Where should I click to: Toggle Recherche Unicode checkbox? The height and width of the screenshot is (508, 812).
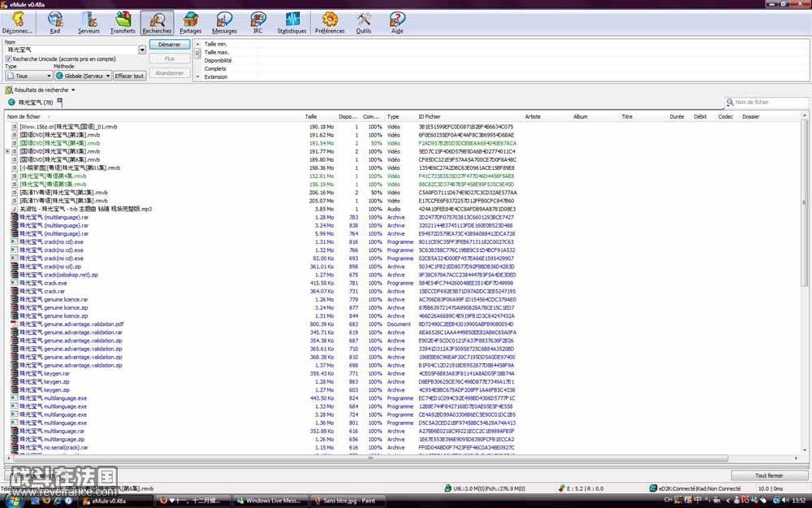click(x=8, y=59)
